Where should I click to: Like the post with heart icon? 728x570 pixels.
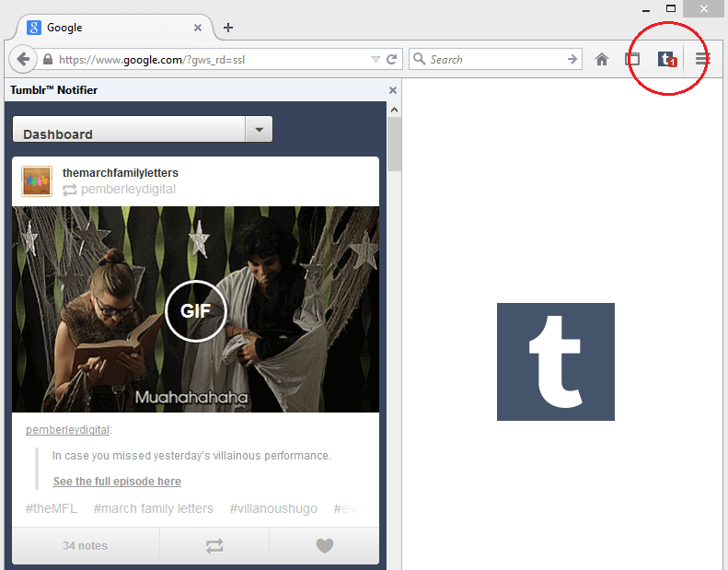(x=325, y=545)
